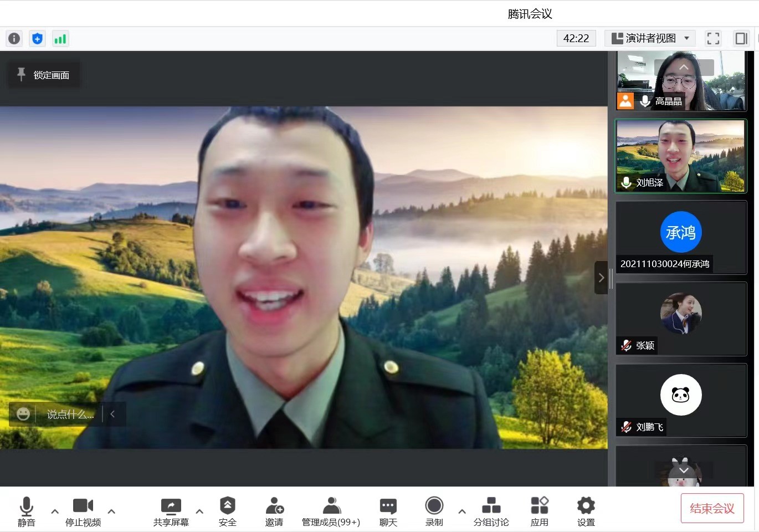This screenshot has height=532, width=759.
Task: Stop the video camera
Action: (83, 511)
